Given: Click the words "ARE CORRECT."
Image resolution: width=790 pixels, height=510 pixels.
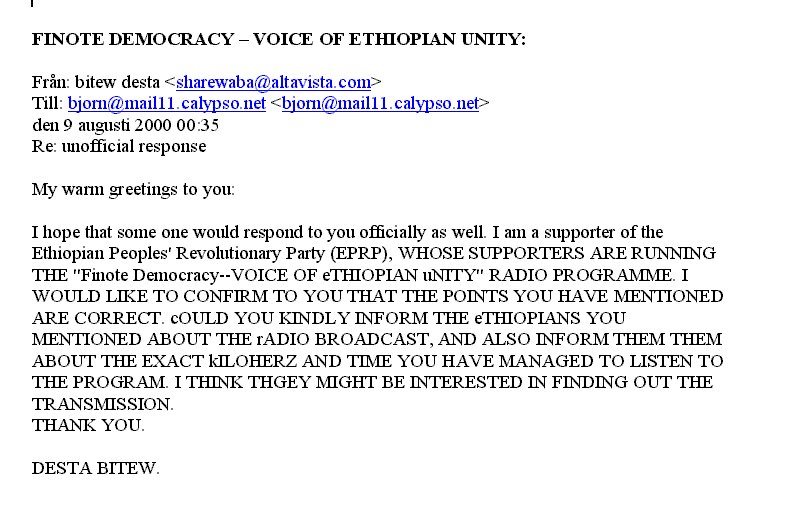Looking at the screenshot, I should 98,318.
